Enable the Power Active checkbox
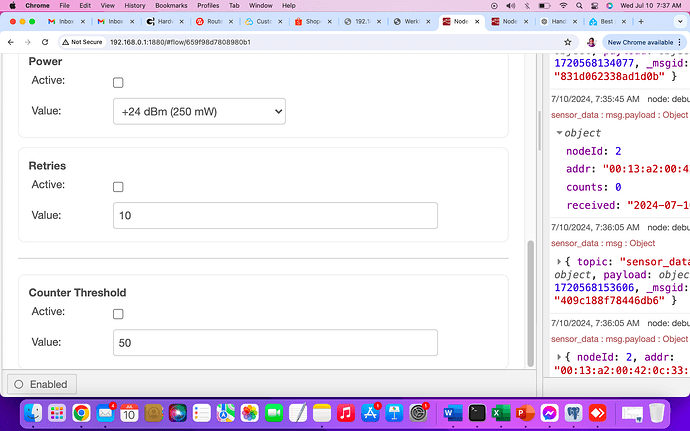Screen dimensions: 690x431 [x=118, y=83]
